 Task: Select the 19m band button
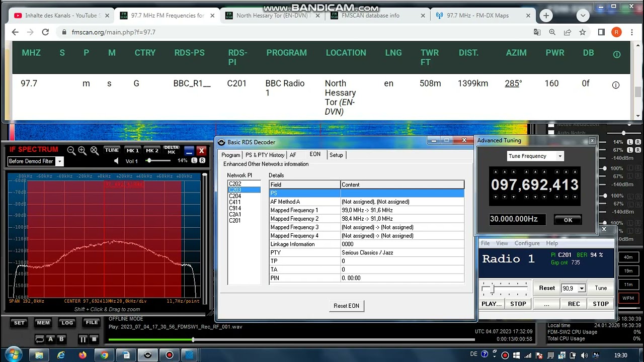pos(628,271)
